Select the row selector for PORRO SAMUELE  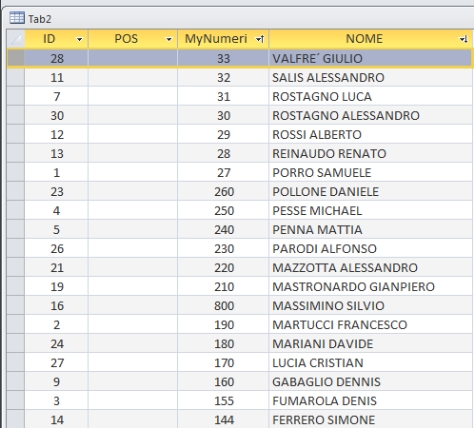click(x=16, y=173)
